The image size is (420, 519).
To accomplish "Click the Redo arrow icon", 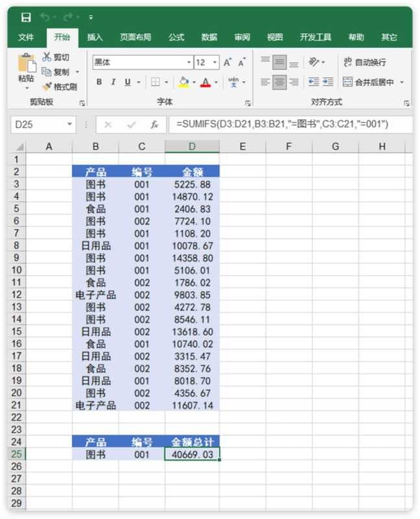I will pos(68,17).
